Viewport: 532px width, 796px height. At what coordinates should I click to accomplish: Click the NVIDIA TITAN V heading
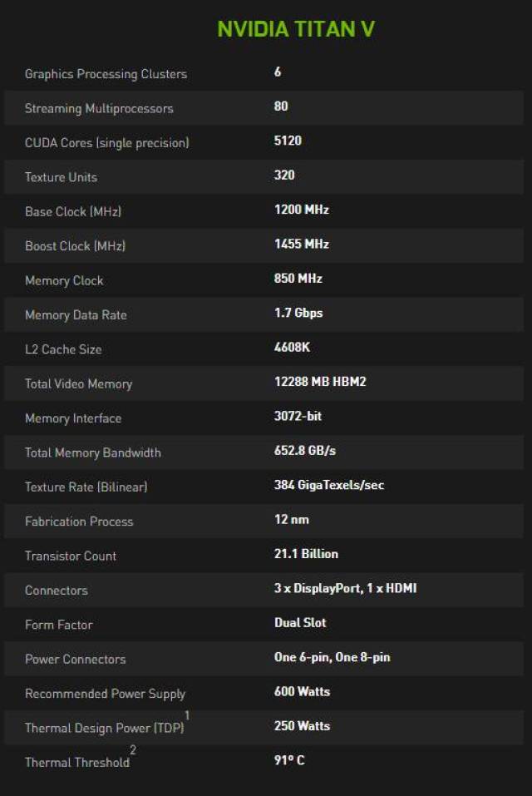[x=296, y=29]
